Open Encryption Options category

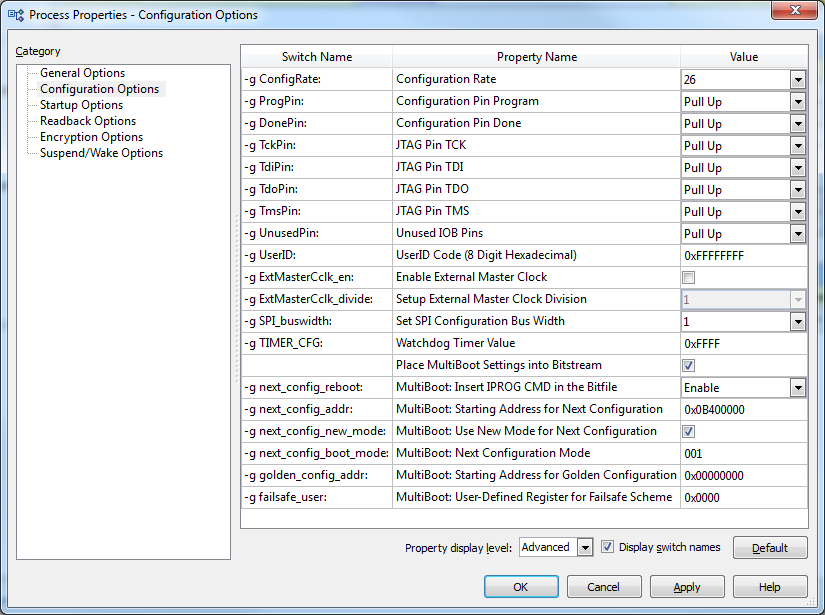92,137
